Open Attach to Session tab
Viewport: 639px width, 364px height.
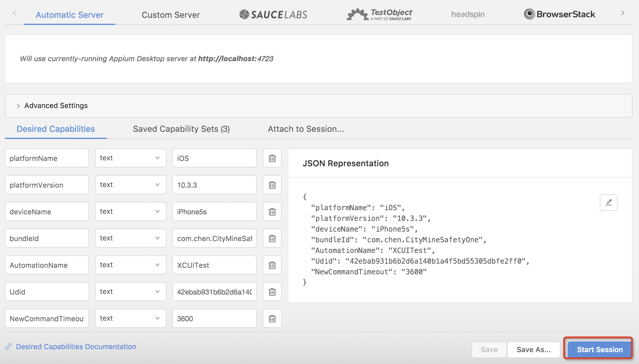(306, 129)
